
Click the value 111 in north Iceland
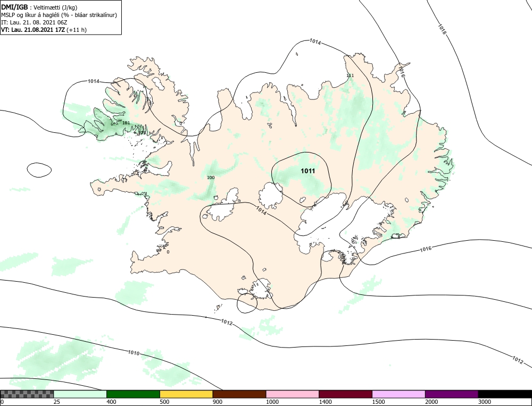[350, 75]
